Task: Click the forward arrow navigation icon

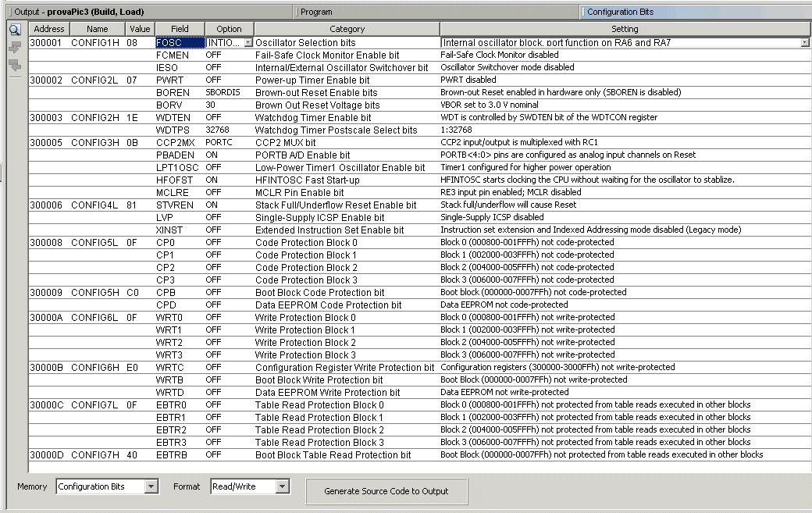Action: pyautogui.click(x=14, y=47)
